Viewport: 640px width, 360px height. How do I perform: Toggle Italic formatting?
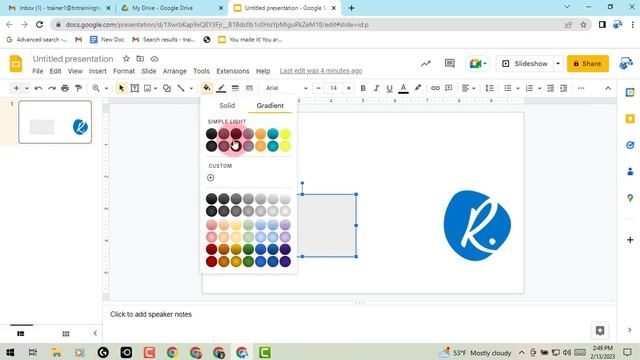coord(376,88)
